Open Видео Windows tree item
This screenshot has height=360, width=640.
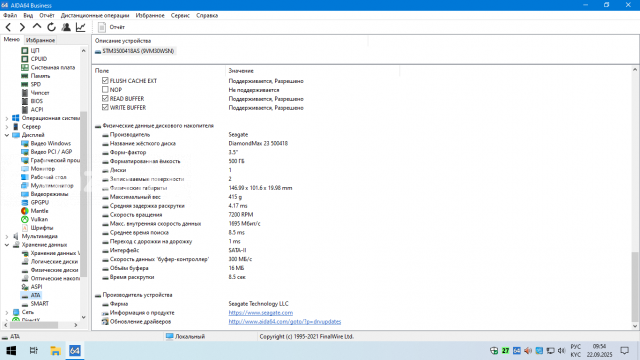point(51,143)
